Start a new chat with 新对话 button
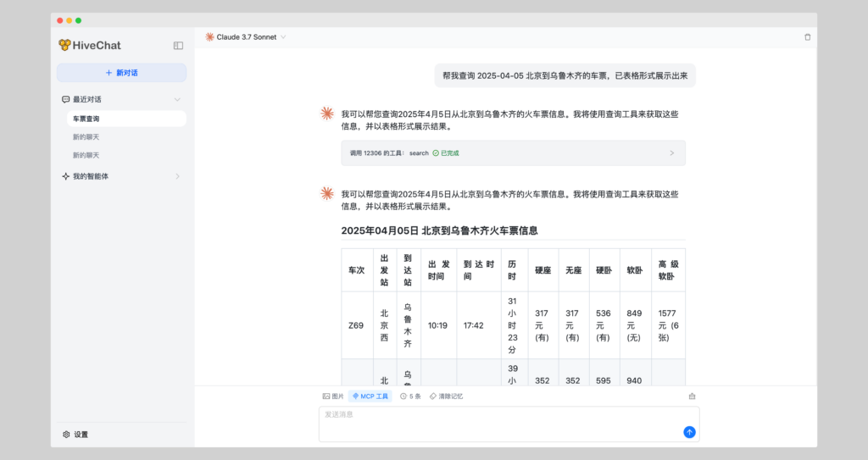This screenshot has width=868, height=460. [x=121, y=73]
